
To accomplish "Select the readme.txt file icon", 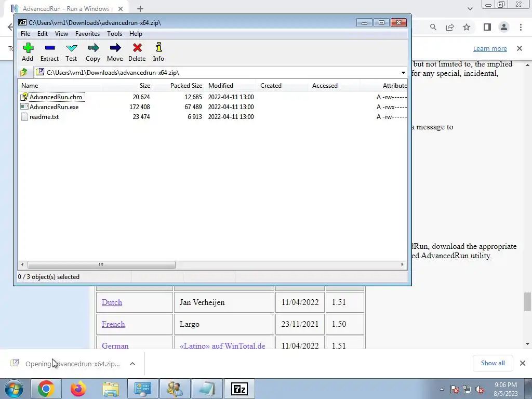I will pos(24,117).
